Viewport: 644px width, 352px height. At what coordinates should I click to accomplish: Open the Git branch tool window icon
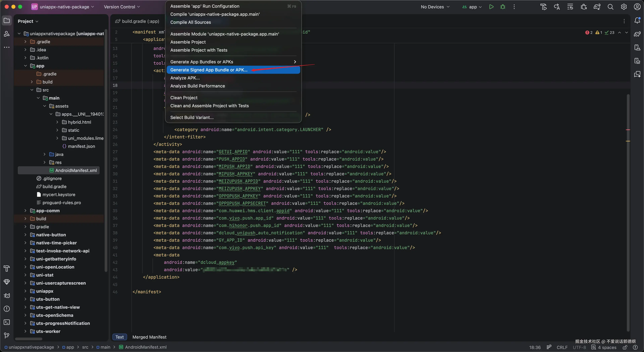(x=7, y=335)
